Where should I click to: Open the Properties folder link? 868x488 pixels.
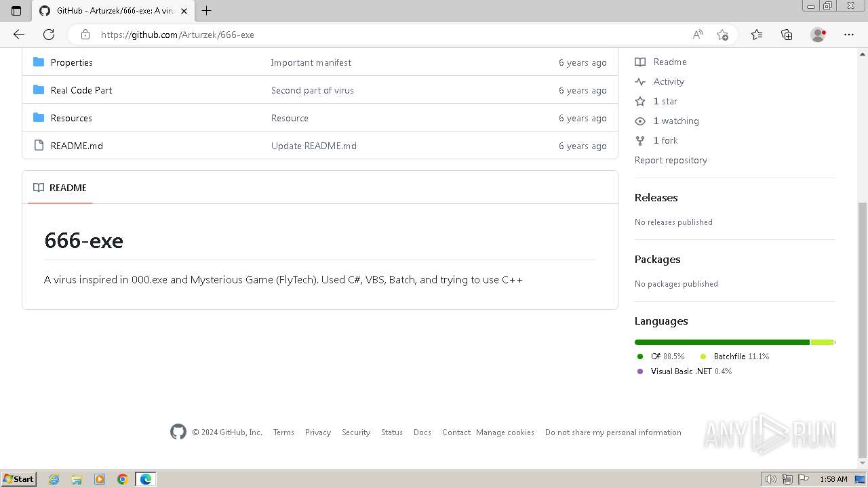click(x=72, y=62)
